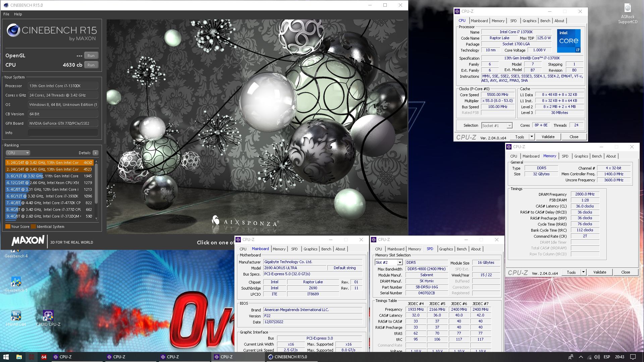Click Validate in the Memory CPU-Z window

pos(599,272)
